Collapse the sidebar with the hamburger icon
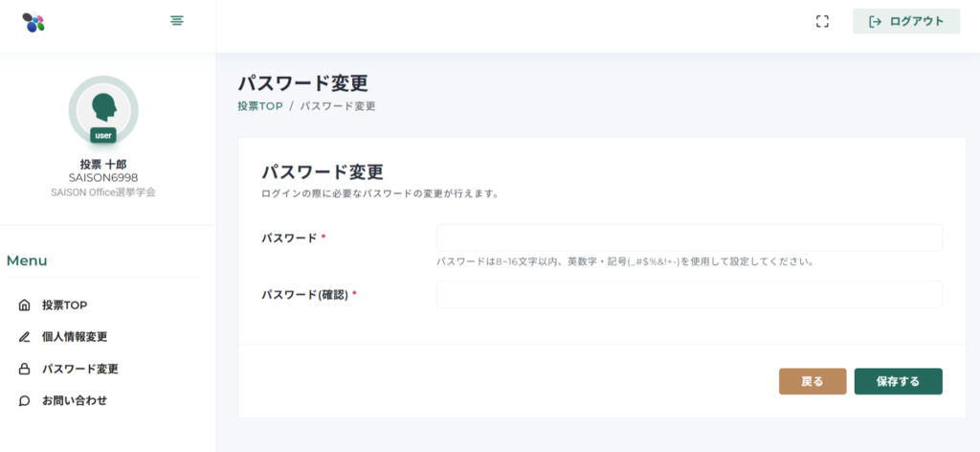The height and width of the screenshot is (452, 980). click(177, 21)
